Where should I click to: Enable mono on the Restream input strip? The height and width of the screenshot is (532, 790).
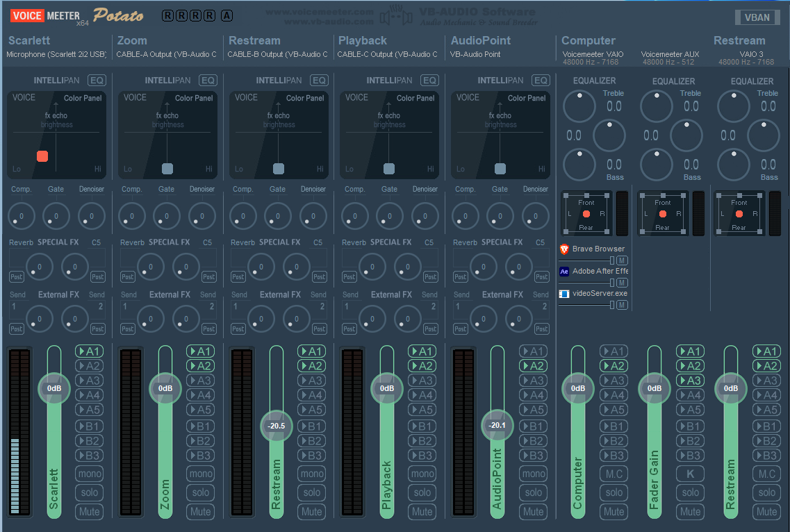pos(312,474)
